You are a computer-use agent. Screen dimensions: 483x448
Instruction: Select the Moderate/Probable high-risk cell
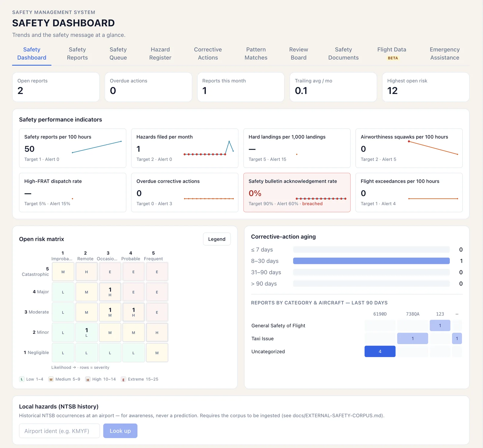point(133,312)
